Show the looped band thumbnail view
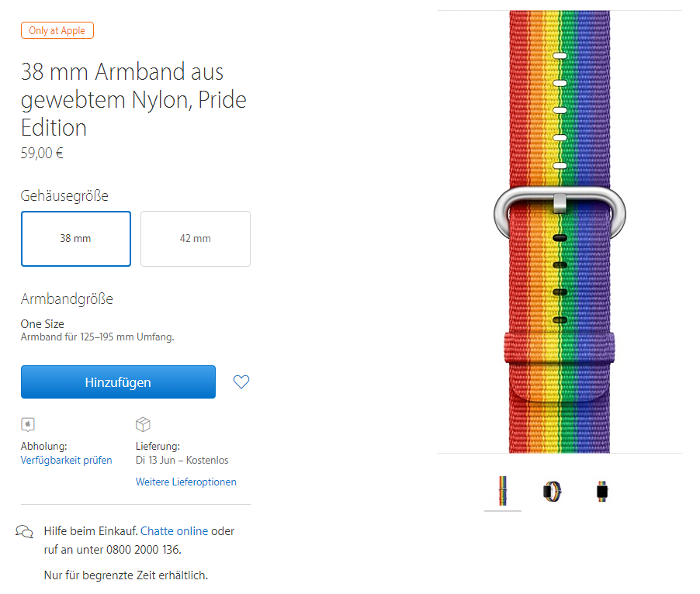The height and width of the screenshot is (594, 700). point(553,491)
